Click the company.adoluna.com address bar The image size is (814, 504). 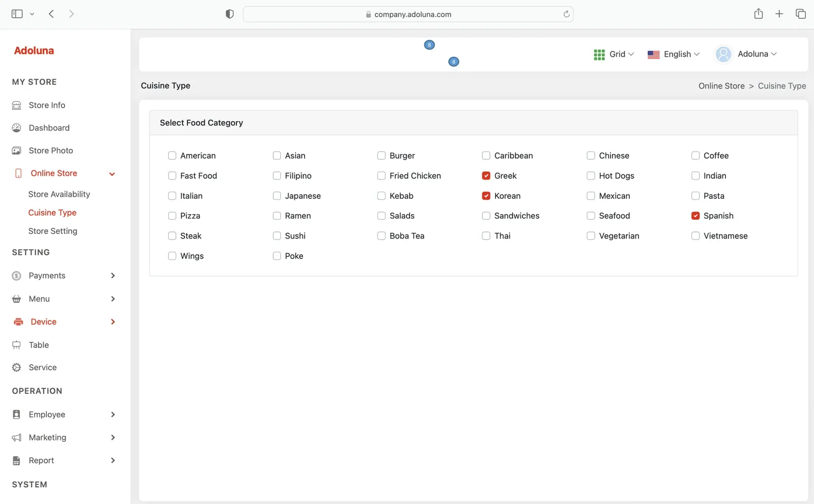point(408,14)
